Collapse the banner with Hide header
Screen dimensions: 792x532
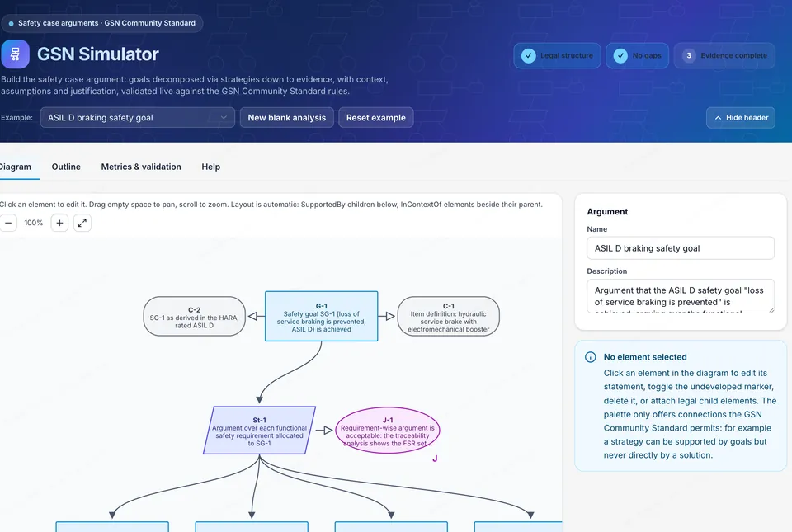click(741, 118)
